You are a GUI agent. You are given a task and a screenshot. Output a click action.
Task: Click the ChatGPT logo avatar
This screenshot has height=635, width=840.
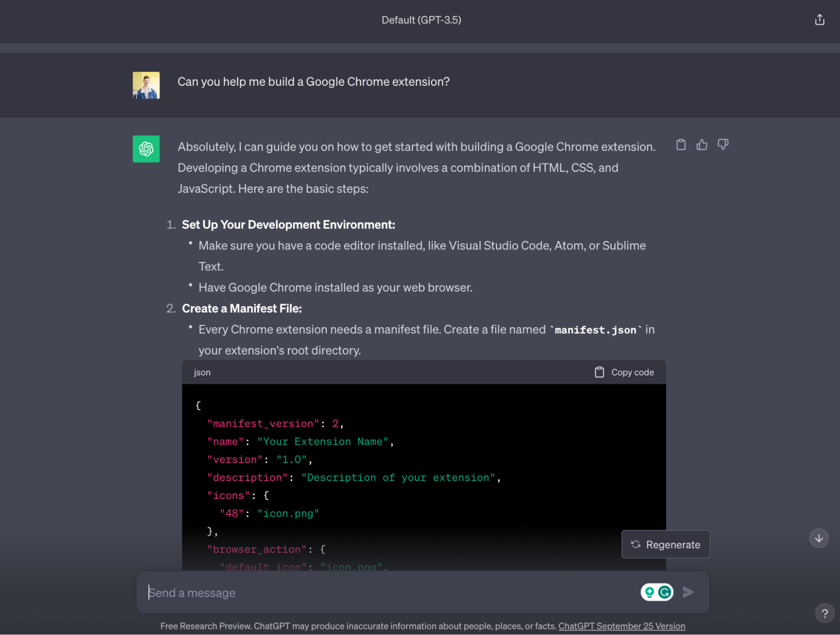(x=146, y=149)
